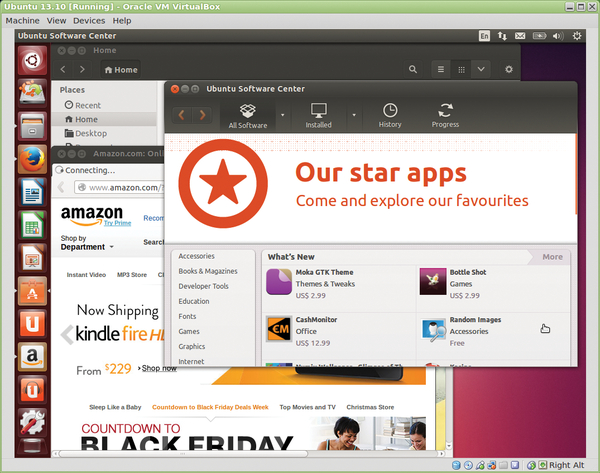Open VirtualBox Devices menu
The image size is (600, 473).
[89, 21]
